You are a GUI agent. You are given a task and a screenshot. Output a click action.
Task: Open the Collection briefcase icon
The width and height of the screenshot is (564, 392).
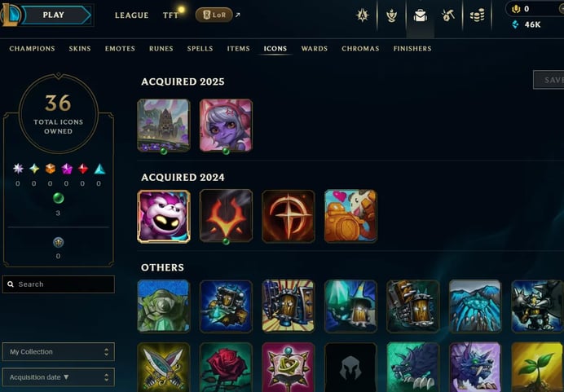(420, 15)
